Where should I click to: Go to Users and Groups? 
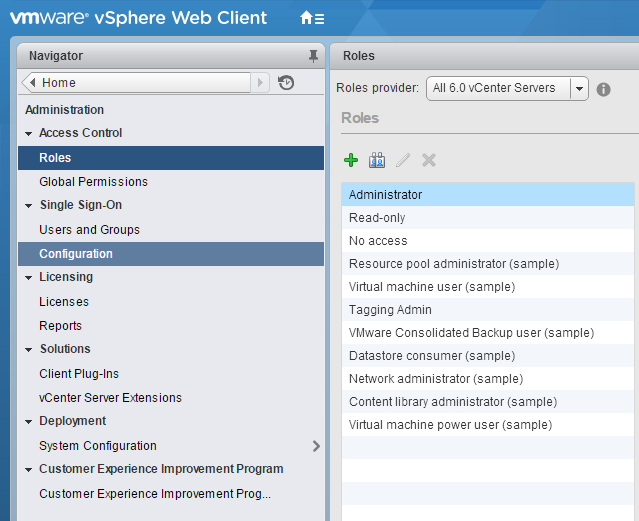pyautogui.click(x=89, y=230)
